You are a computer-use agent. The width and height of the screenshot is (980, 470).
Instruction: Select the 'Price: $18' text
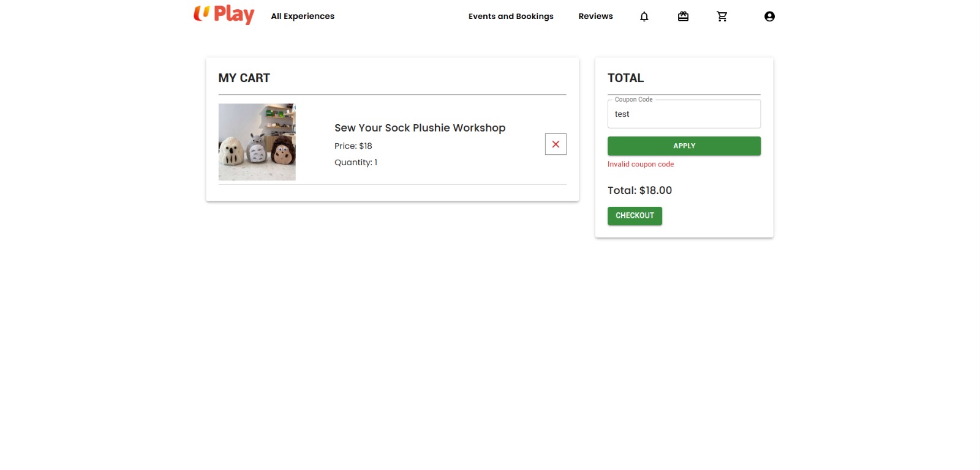tap(353, 146)
